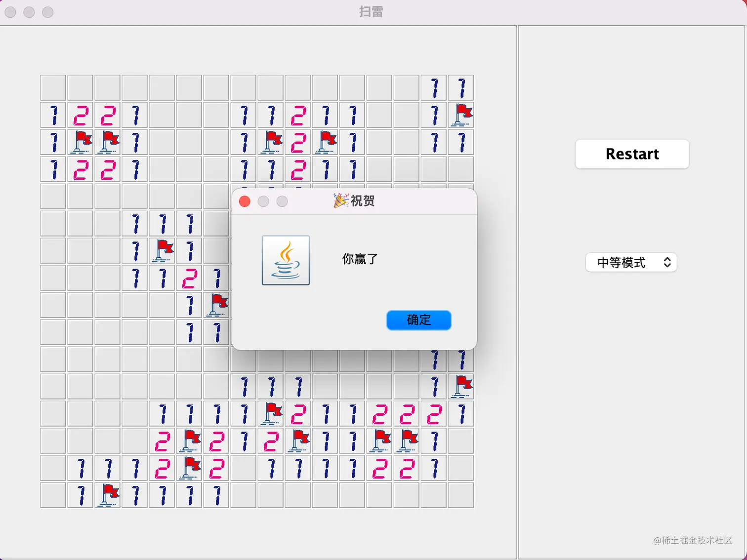This screenshot has height=560, width=747.
Task: Click the Java coffee cup icon in the dialog
Action: [x=286, y=260]
